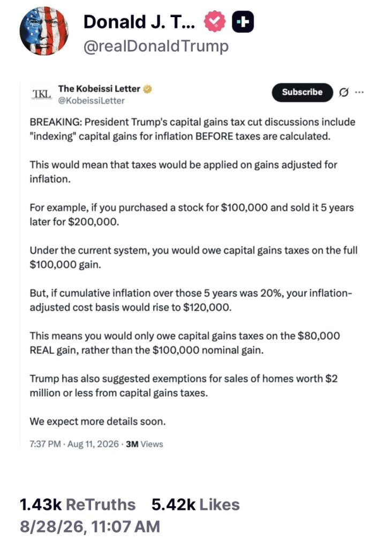392x549 pixels.
Task: Click the "We expect more details soon" line
Action: tap(97, 421)
